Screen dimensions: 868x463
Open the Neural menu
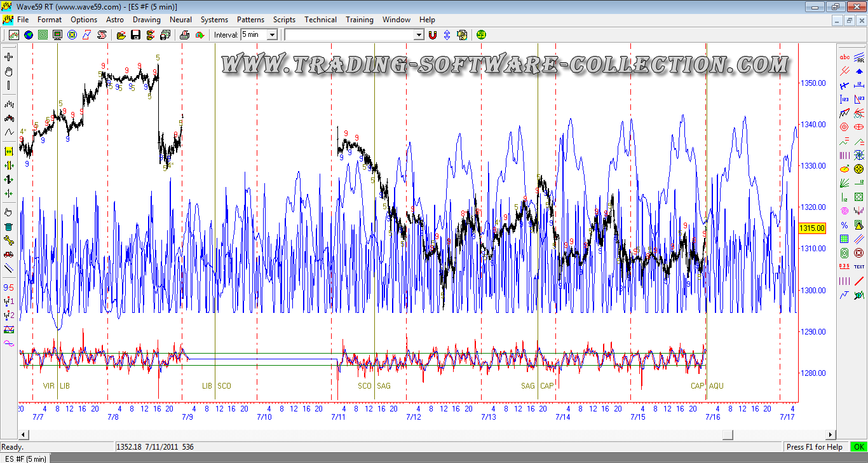[x=180, y=20]
